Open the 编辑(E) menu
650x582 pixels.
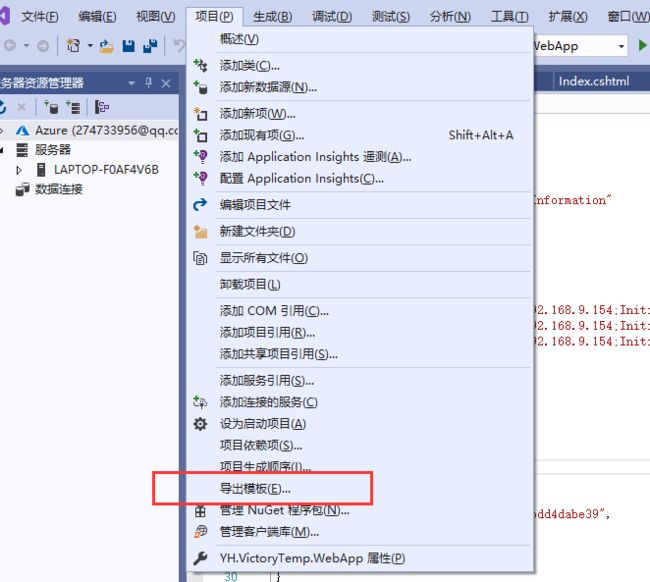97,17
